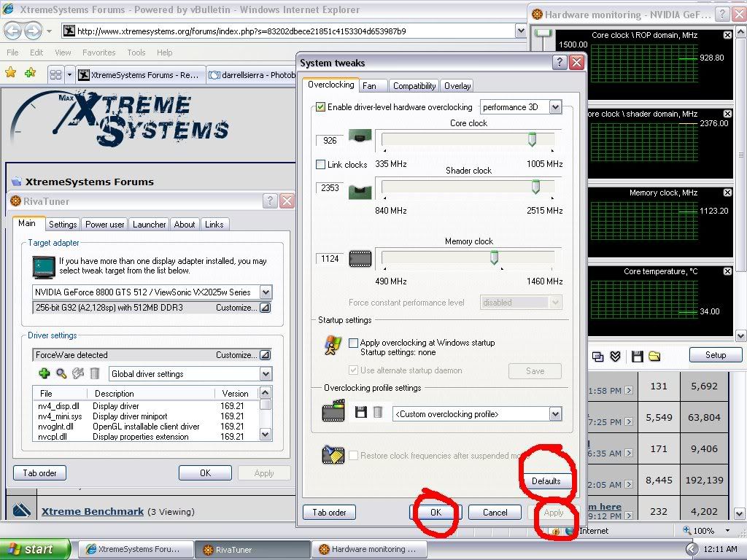Click the trash icon in Driver settings
Viewport: 747px width, 560px height.
tap(95, 373)
